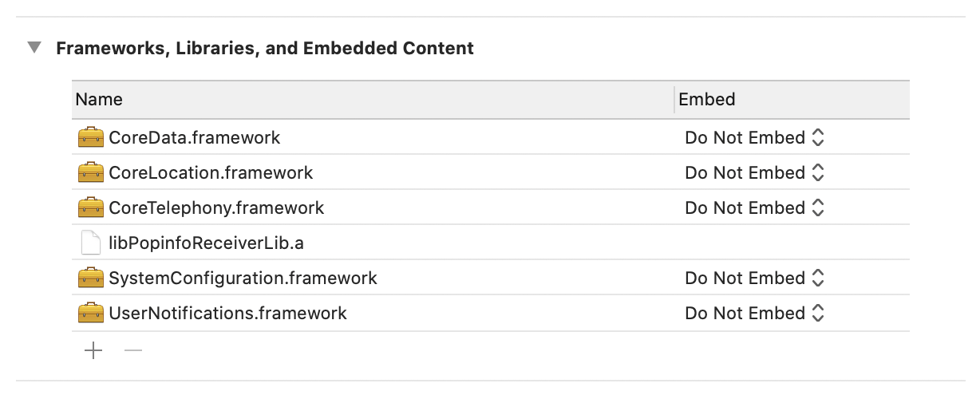Select the UserNotifications.framework name text
Image resolution: width=980 pixels, height=399 pixels.
(x=227, y=313)
